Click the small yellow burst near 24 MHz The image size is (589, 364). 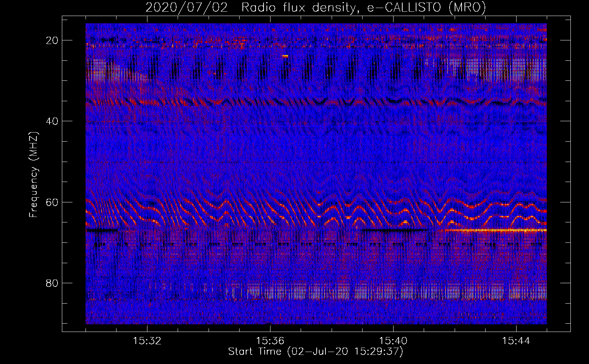point(285,56)
